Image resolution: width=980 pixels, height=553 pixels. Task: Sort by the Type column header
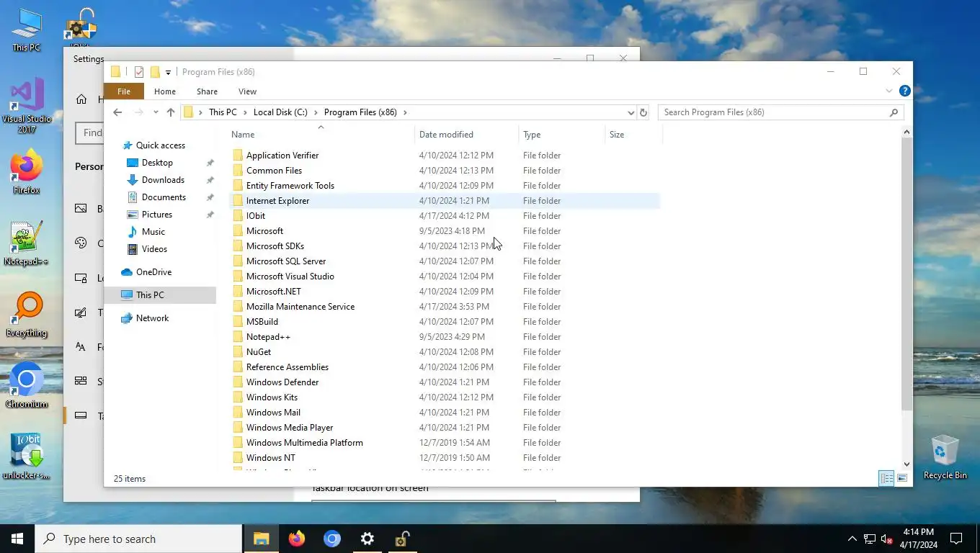[x=562, y=135]
